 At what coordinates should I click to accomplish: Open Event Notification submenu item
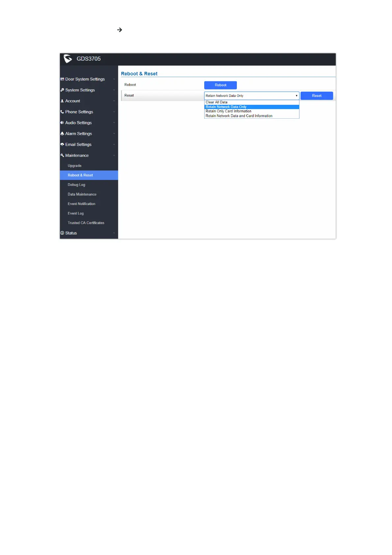click(x=81, y=204)
